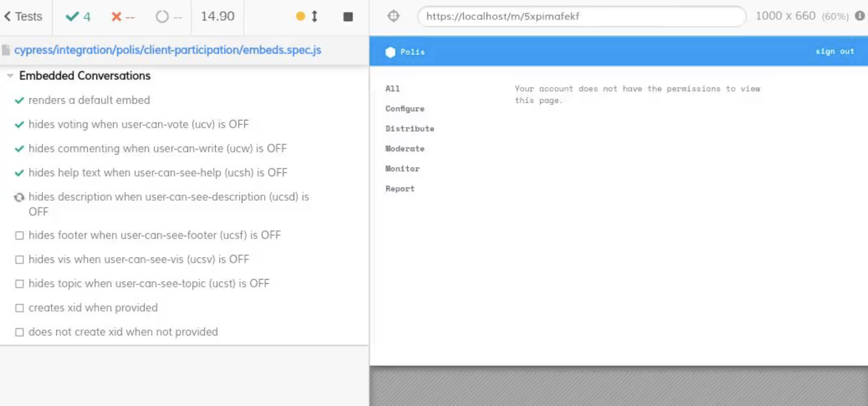
Task: Click the localhost URL field
Action: click(581, 16)
